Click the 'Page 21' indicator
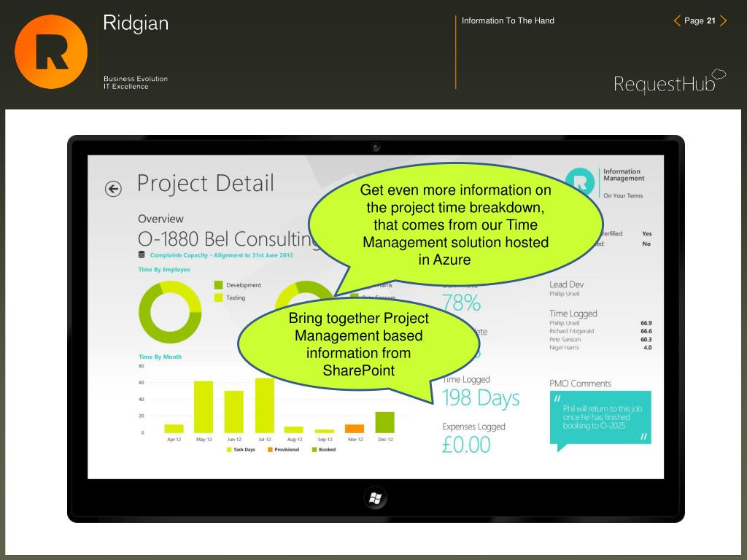 [700, 20]
